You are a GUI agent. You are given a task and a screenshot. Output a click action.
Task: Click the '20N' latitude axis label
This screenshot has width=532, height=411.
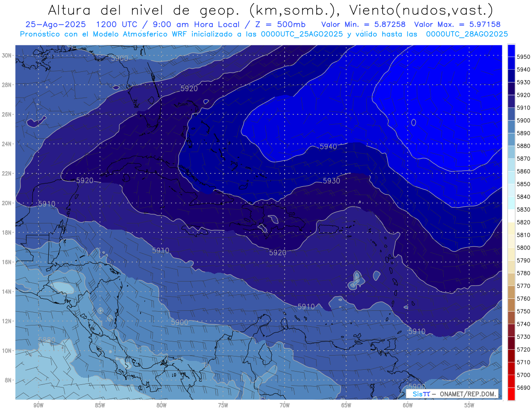(x=7, y=203)
